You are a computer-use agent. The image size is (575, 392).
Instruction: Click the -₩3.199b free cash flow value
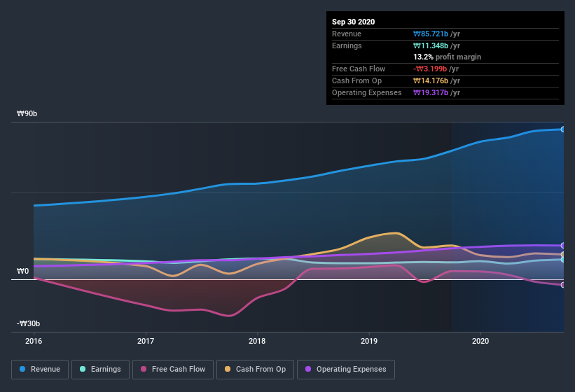(430, 69)
